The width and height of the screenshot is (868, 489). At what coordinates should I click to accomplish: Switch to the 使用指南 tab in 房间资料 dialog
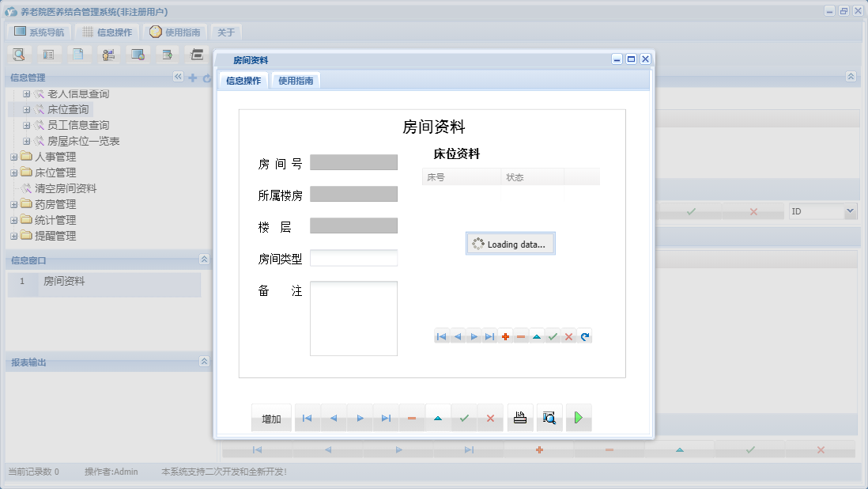pos(294,80)
